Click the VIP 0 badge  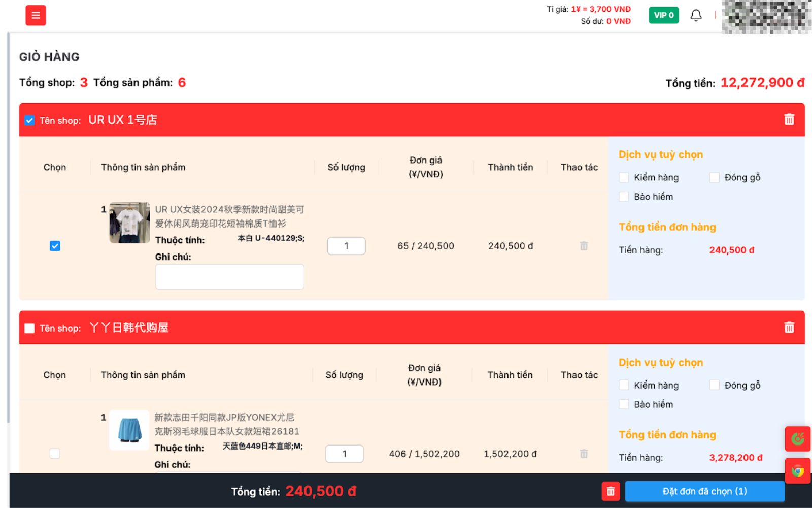[x=663, y=15]
